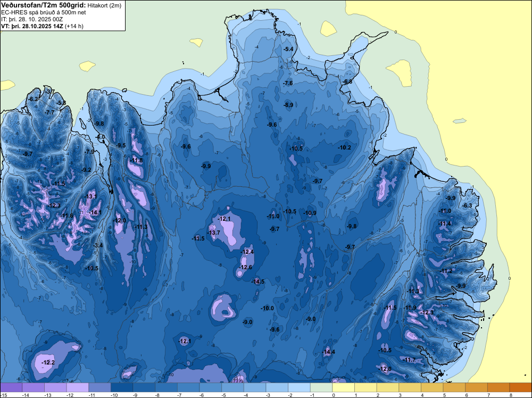
Task: Click the -3.4 temperature value
Action: pos(98,245)
